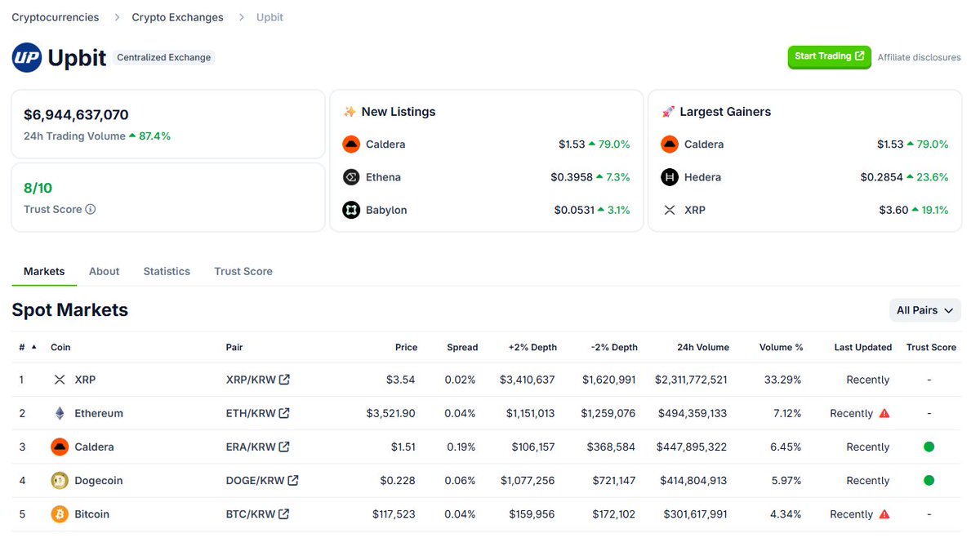Click the $2,311,772,521 volume cell

tap(691, 380)
